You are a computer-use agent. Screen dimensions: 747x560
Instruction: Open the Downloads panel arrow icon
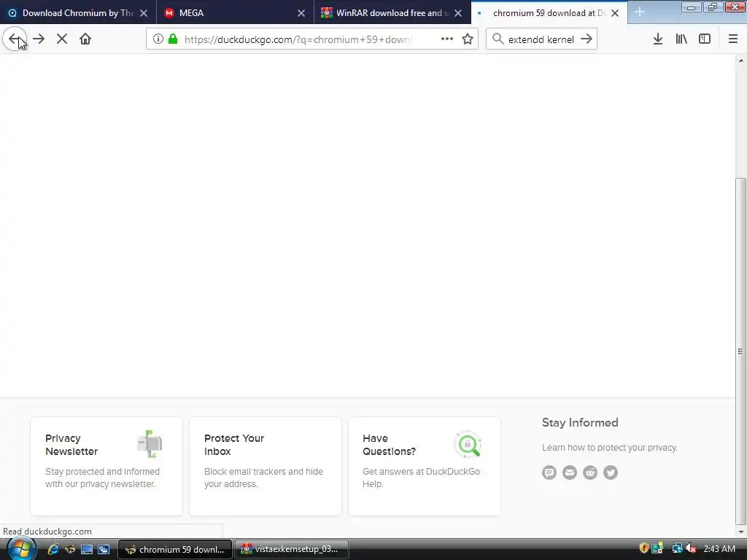coord(658,39)
